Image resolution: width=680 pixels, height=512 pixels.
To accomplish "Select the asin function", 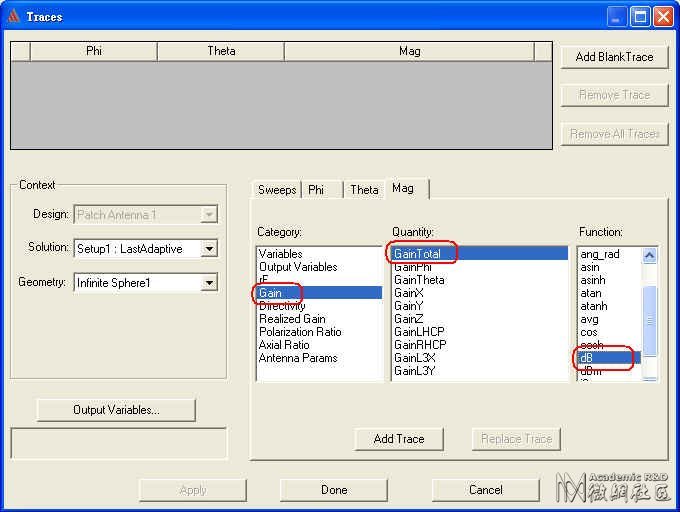I will click(x=609, y=267).
